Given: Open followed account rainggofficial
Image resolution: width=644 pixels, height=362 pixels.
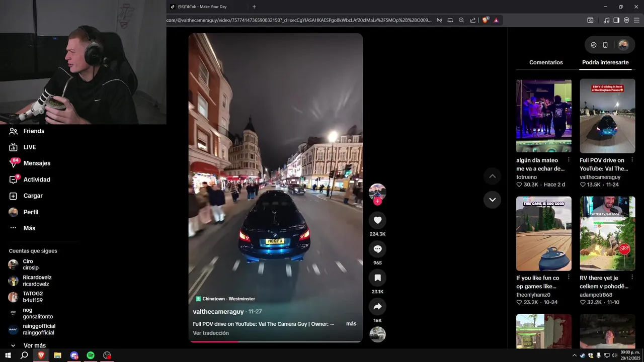Looking at the screenshot, I should [x=32, y=329].
